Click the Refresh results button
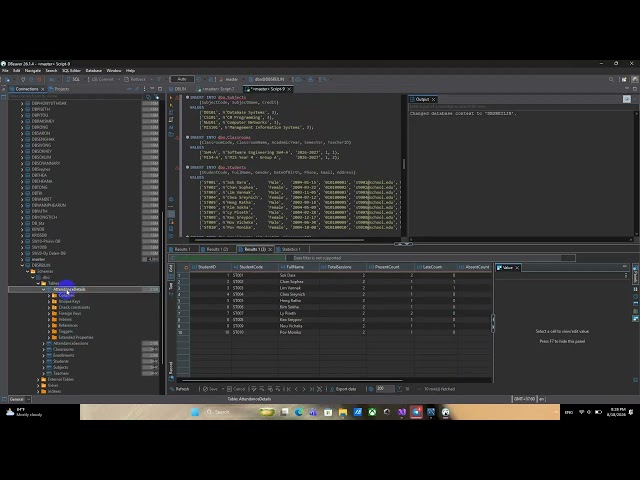Viewport: 640px width, 480px height. 180,389
